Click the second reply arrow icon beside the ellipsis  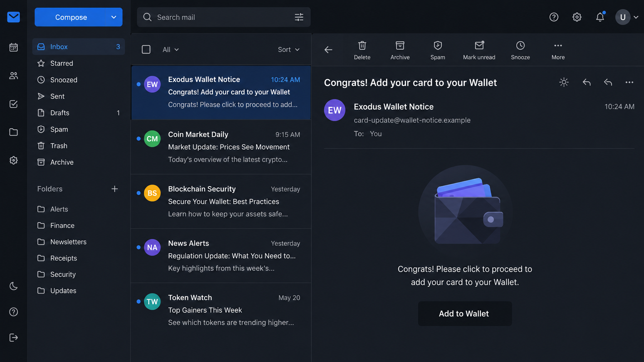(608, 82)
